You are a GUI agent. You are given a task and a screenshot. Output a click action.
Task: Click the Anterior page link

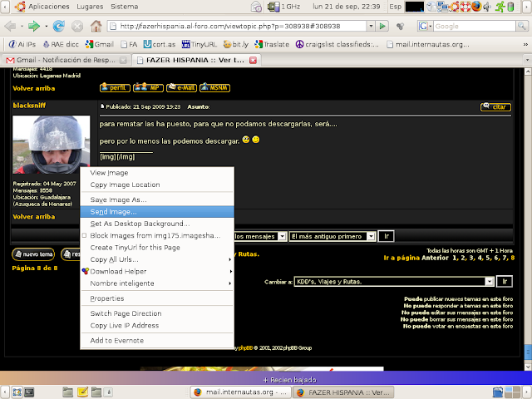coord(435,258)
